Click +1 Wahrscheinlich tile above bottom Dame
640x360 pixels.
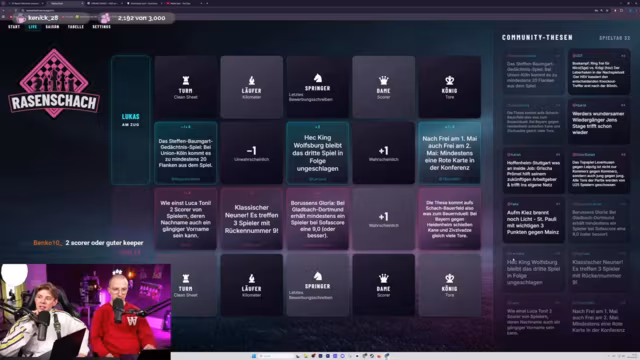384,219
